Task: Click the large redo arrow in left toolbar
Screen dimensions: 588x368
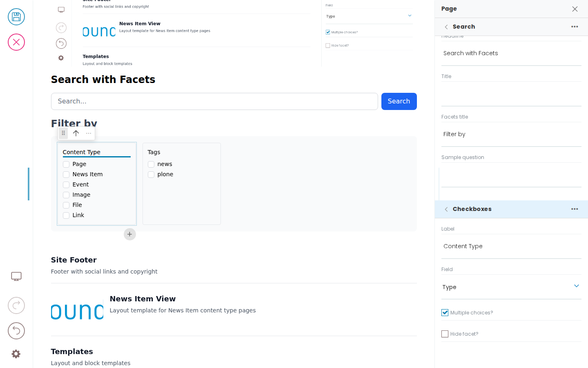Action: pos(16,305)
